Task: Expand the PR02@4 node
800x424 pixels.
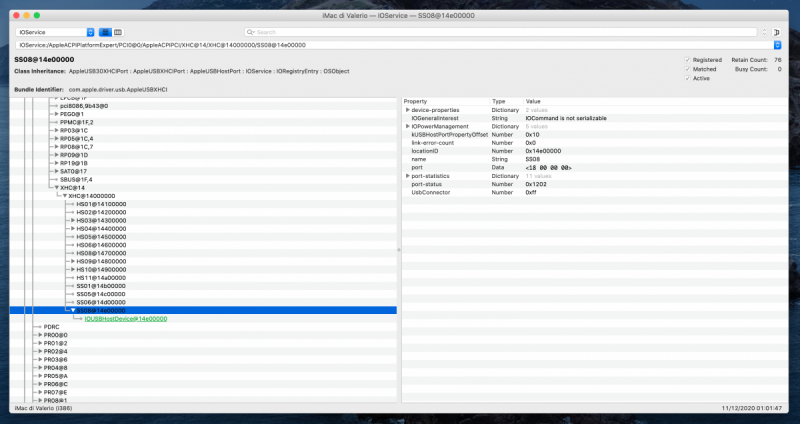Action: point(40,351)
